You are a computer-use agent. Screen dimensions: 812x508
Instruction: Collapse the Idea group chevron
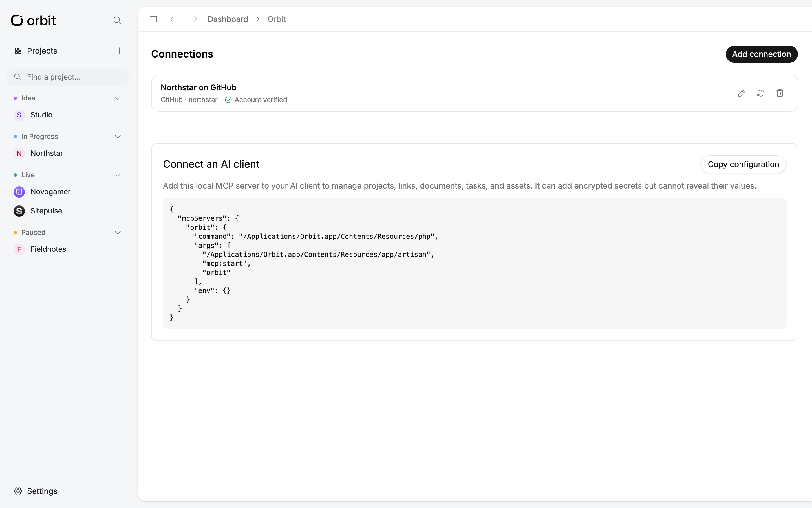[118, 98]
